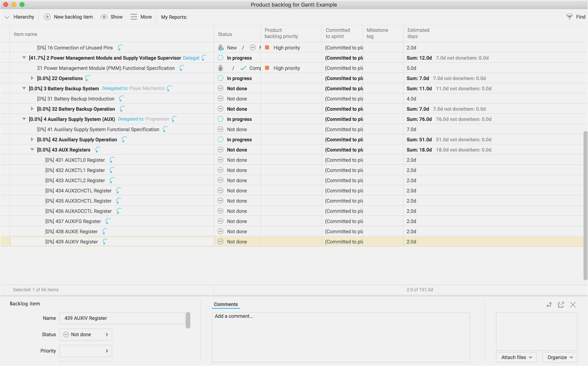Open the Status Not done dropdown
Image resolution: width=588 pixels, height=366 pixels.
coord(86,334)
